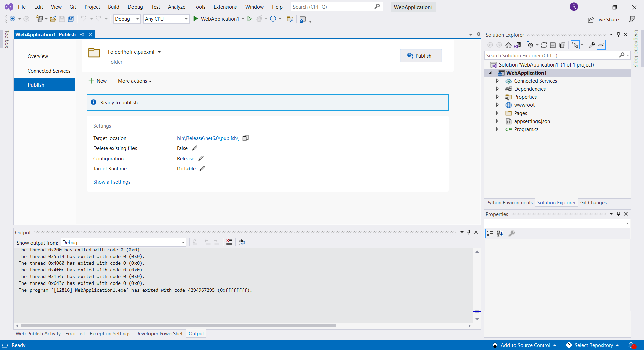Collapse the WebApplication1 project node
644x350 pixels.
pos(490,73)
